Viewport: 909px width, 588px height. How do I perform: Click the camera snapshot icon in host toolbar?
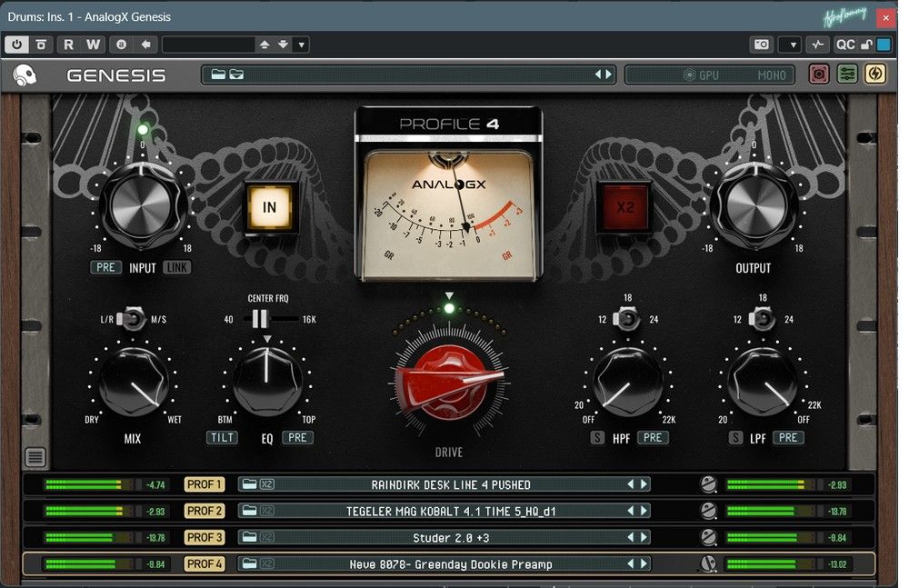(761, 45)
